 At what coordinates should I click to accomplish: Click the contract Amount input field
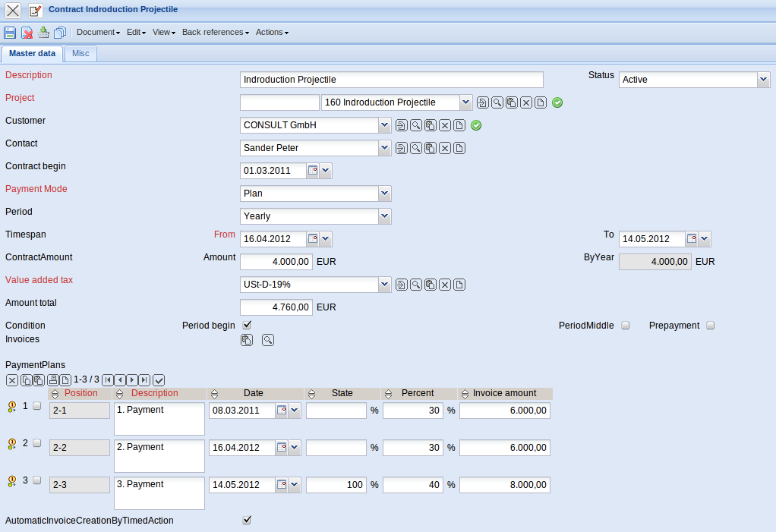pos(276,262)
